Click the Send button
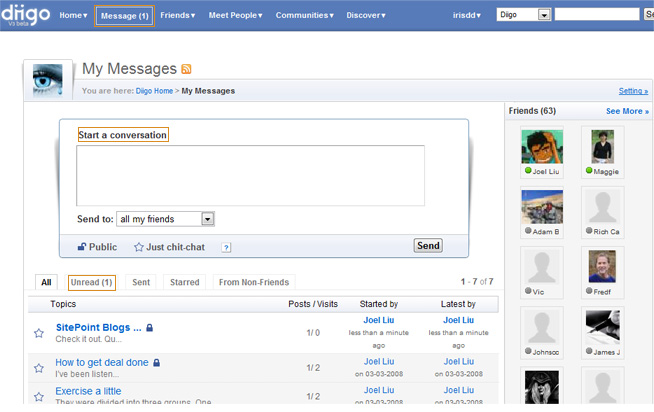This screenshot has height=412, width=654. pyautogui.click(x=428, y=246)
